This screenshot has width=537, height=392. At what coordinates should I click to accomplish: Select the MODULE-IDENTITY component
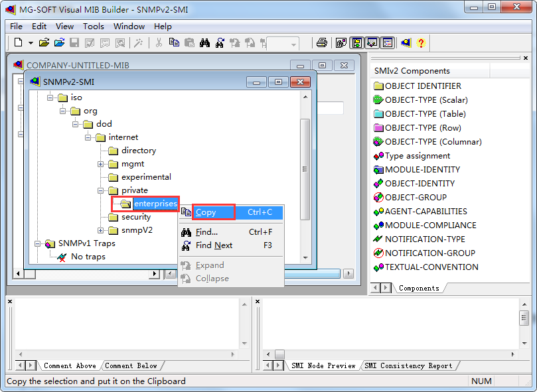(422, 169)
